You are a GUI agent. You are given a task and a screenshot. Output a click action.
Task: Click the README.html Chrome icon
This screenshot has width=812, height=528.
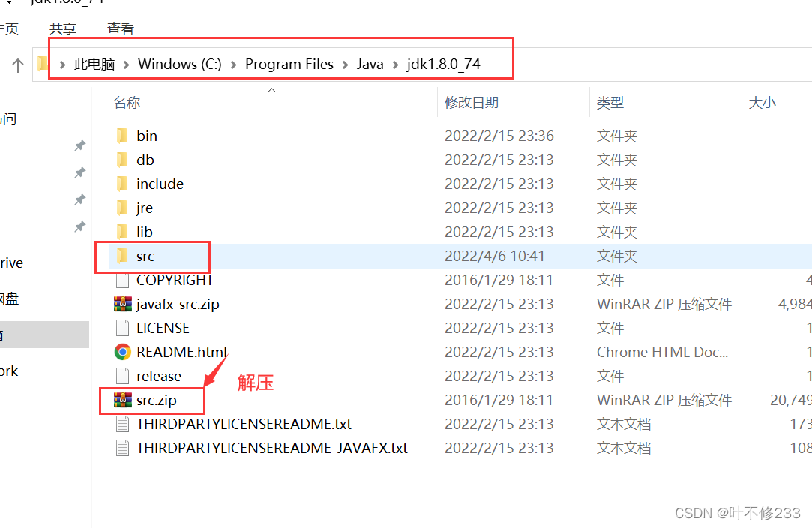(x=123, y=352)
